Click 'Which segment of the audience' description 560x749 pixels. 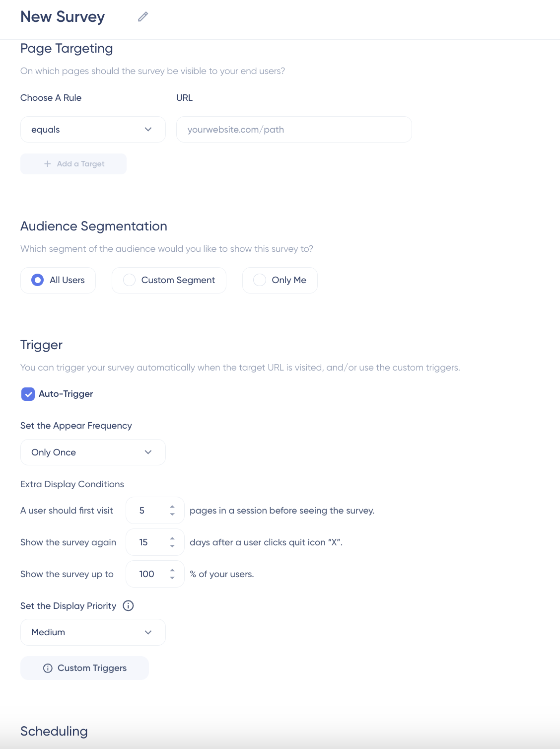pyautogui.click(x=167, y=249)
